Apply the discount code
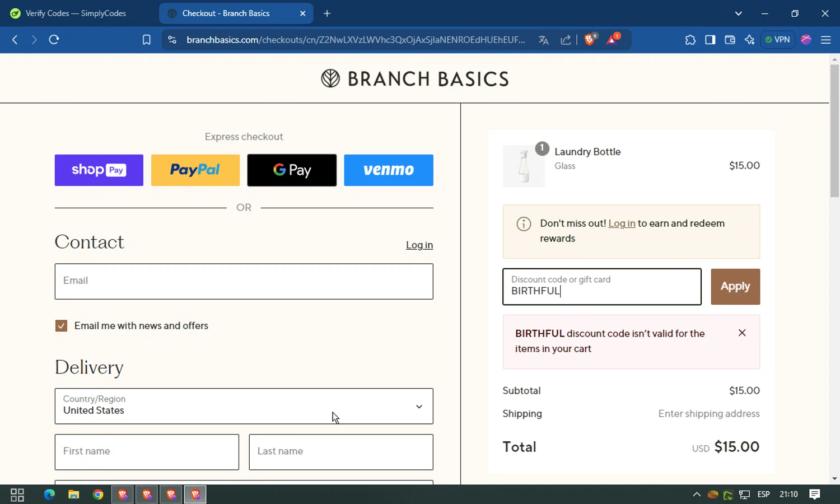 click(735, 287)
